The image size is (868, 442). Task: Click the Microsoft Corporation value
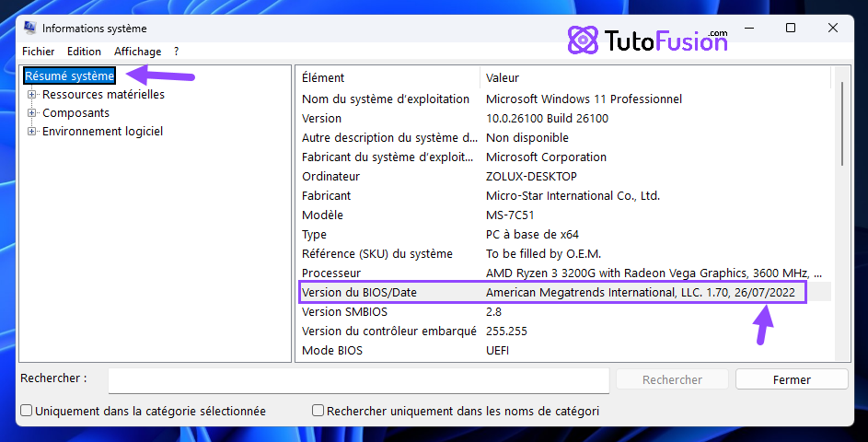pos(546,157)
